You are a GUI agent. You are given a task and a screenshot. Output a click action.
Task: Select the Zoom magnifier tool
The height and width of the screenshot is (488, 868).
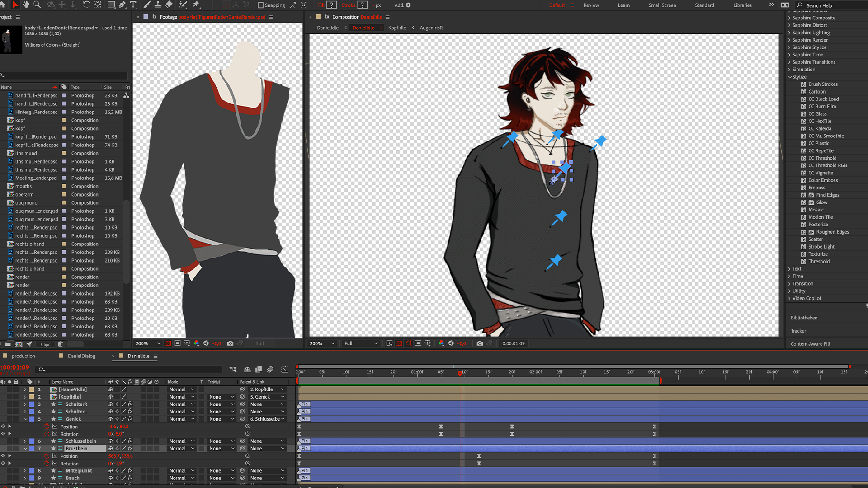[x=37, y=5]
